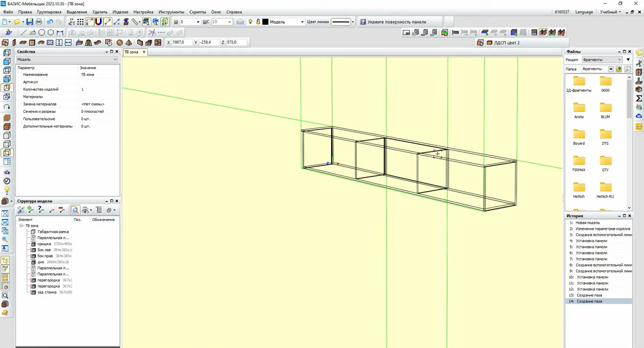The height and width of the screenshot is (348, 644).
Task: Open the line style dropdown
Action: coord(352,22)
